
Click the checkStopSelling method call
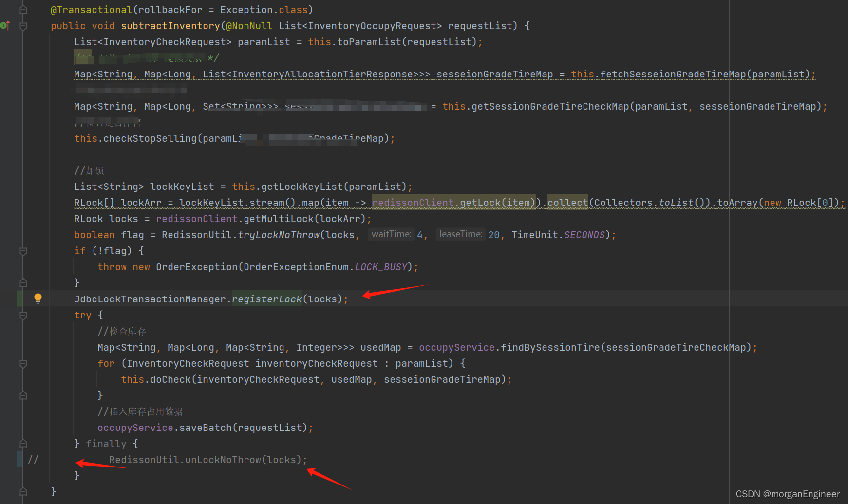[x=150, y=138]
